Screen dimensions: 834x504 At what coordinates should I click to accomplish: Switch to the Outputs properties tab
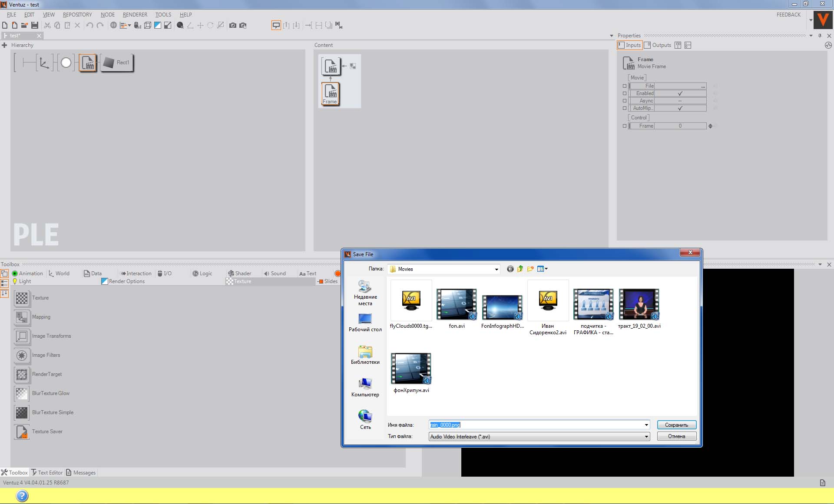click(658, 45)
